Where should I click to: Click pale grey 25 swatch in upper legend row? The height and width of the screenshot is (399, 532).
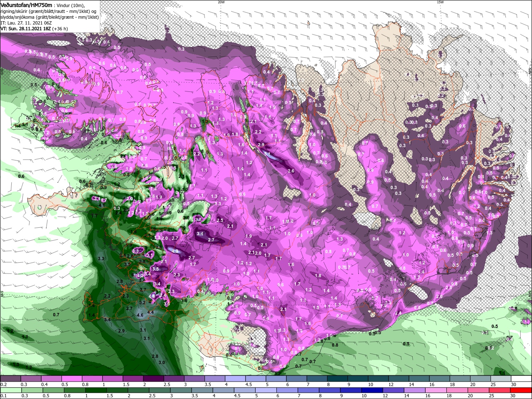point(500,379)
